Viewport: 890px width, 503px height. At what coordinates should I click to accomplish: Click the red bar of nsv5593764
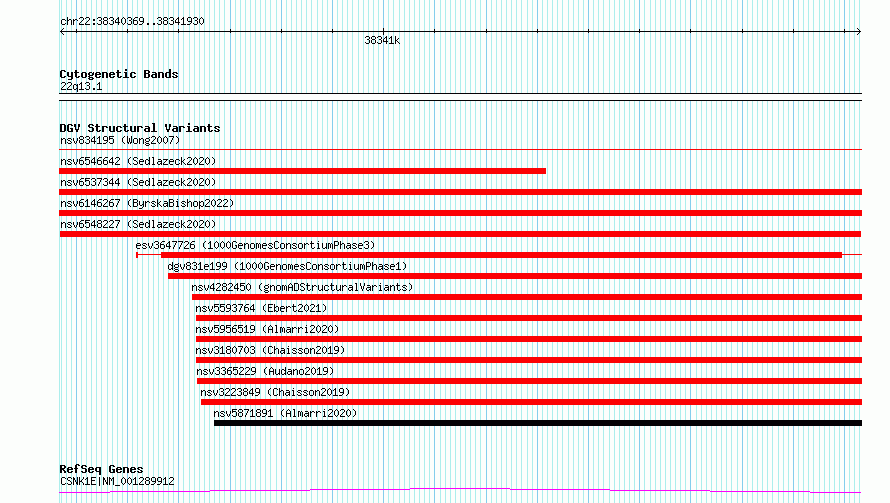[x=529, y=318]
